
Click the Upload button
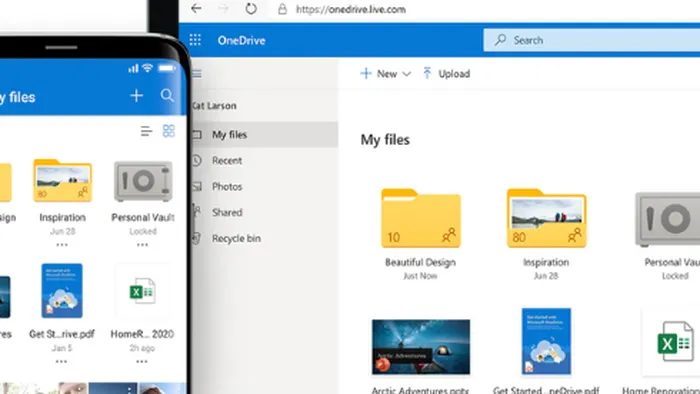click(x=446, y=74)
